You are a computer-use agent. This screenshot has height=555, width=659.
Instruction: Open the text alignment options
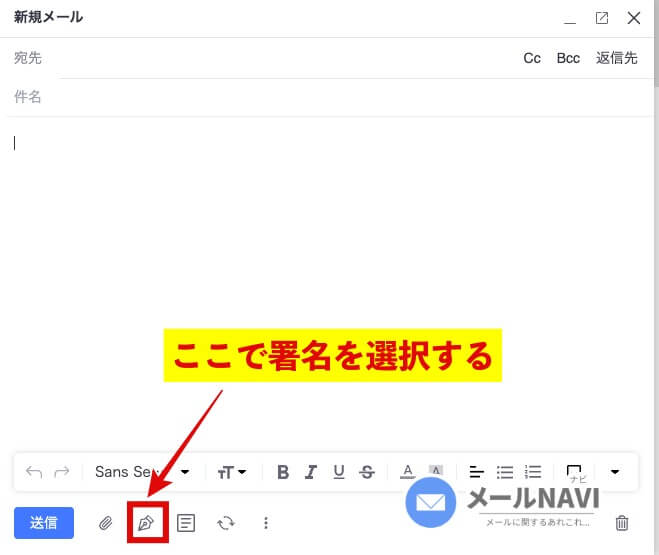[x=476, y=472]
